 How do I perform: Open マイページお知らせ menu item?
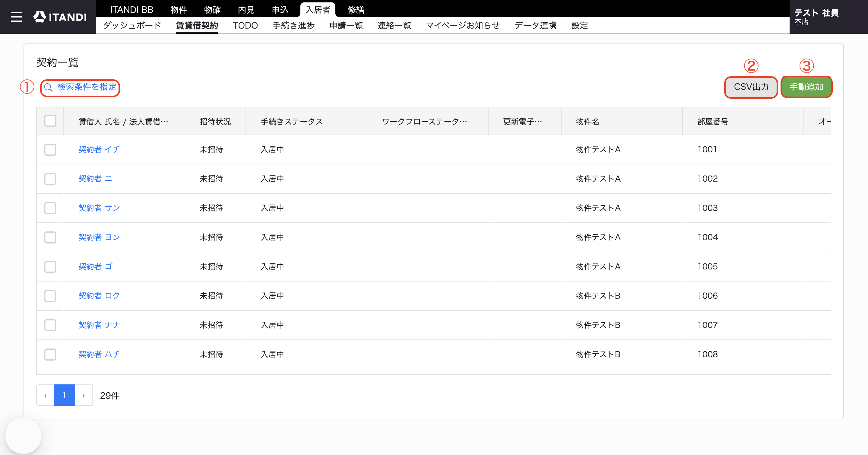pos(463,26)
